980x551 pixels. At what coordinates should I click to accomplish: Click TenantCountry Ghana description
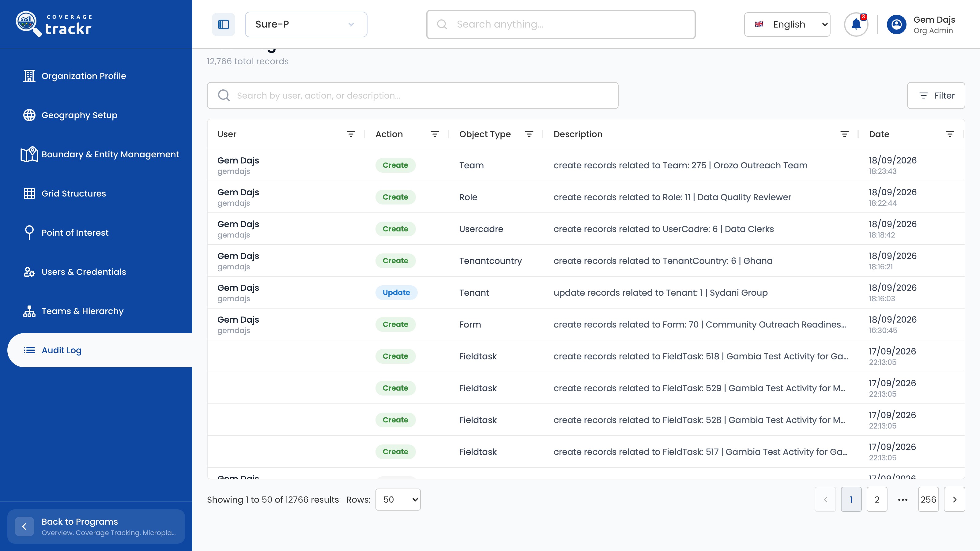[x=663, y=261]
